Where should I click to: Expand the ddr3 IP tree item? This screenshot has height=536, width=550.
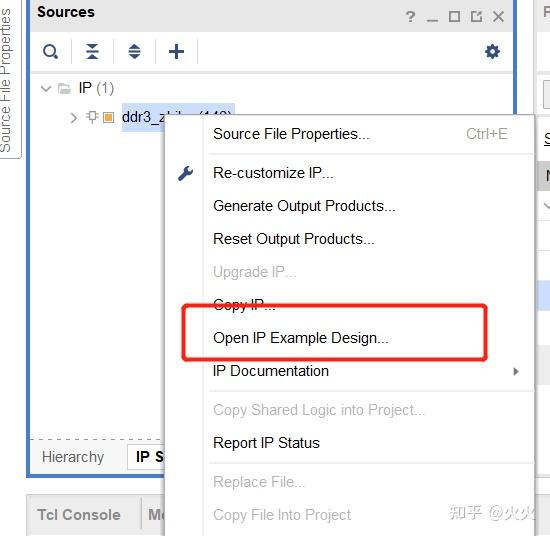coord(73,118)
